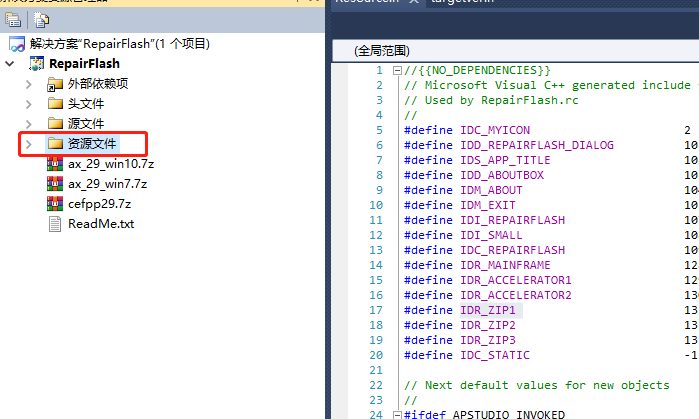Select the ax_29_win7.7z file

[x=107, y=184]
